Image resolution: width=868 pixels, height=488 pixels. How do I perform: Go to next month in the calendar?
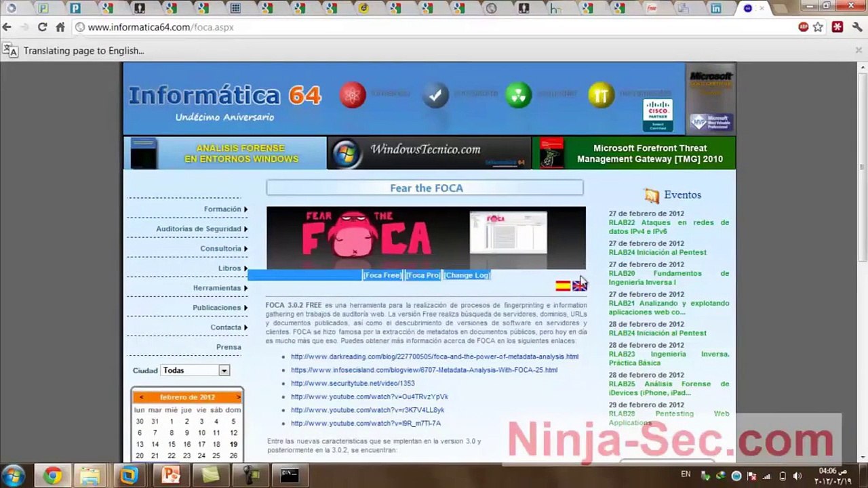pos(238,397)
